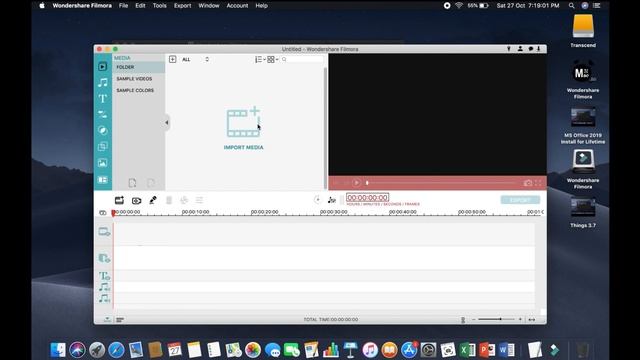640x360 pixels.
Task: Click the zoom to fit timeline icon
Action: click(531, 320)
